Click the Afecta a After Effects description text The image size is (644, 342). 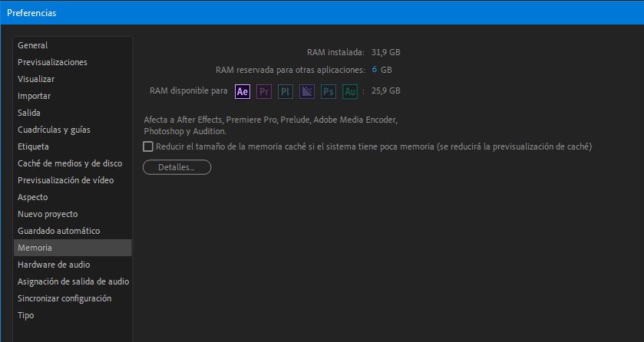tap(270, 126)
